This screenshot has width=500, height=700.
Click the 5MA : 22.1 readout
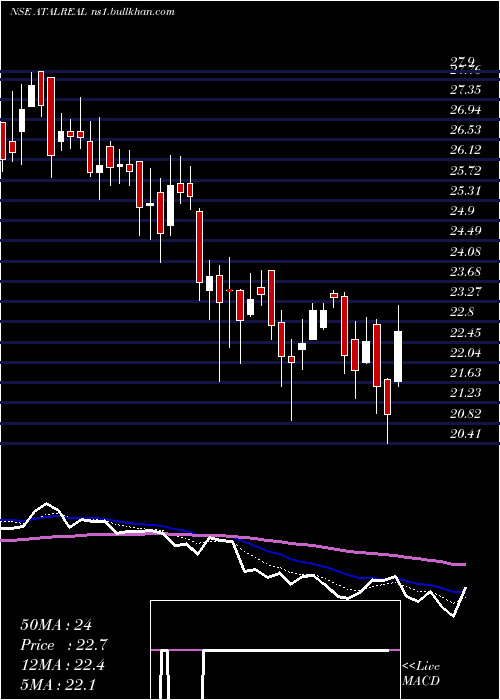tap(58, 685)
